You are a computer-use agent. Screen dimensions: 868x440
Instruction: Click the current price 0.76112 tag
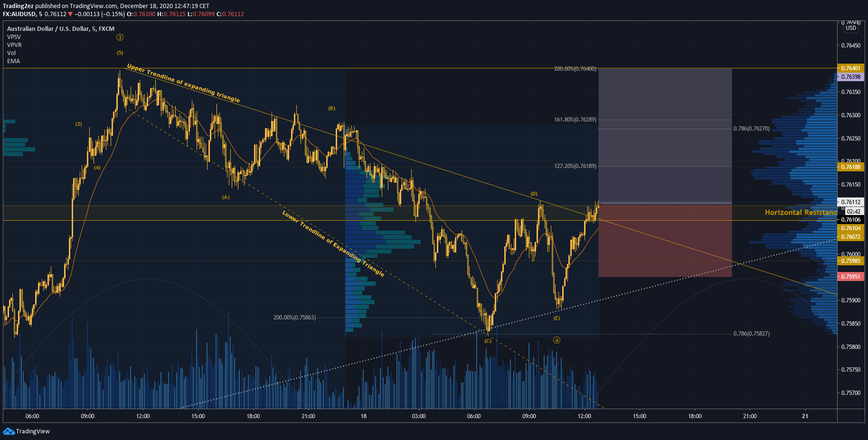[850, 202]
